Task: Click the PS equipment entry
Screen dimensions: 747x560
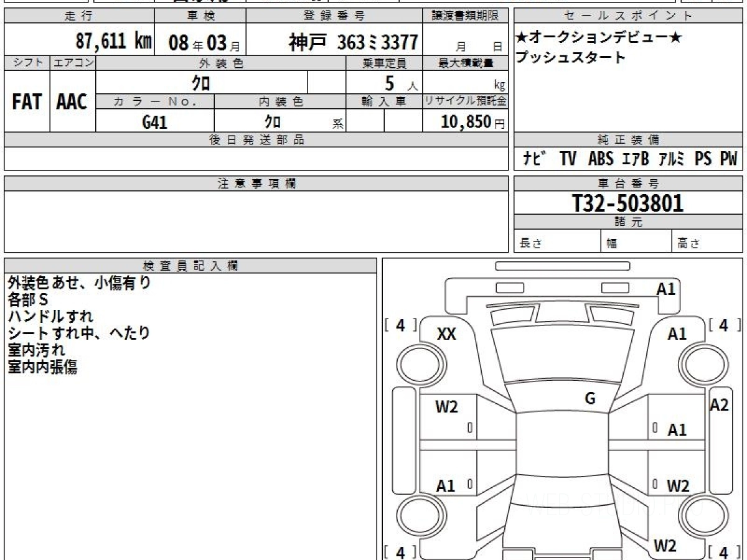Action: (703, 159)
